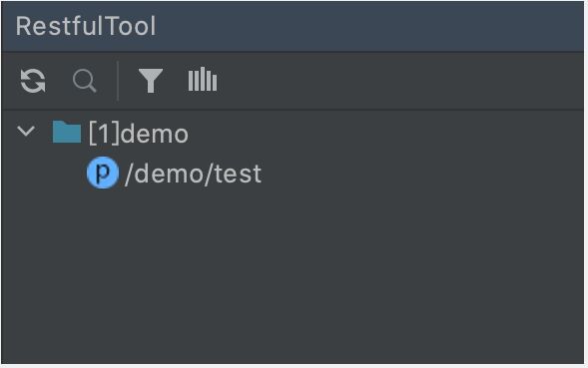Toggle the chevron beside demo folder
Screen dimensions: 588x368
click(26, 132)
